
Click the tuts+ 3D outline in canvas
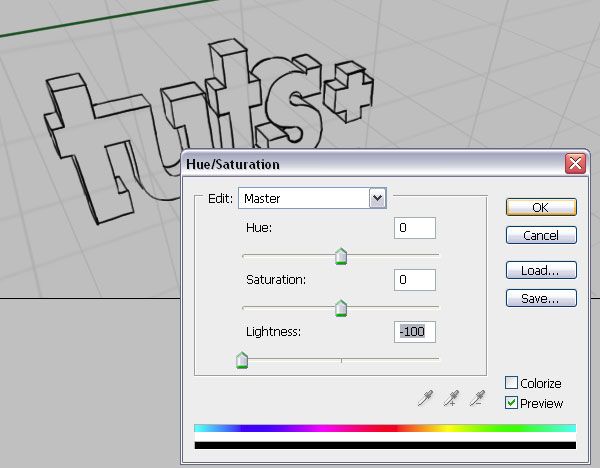tap(209, 130)
